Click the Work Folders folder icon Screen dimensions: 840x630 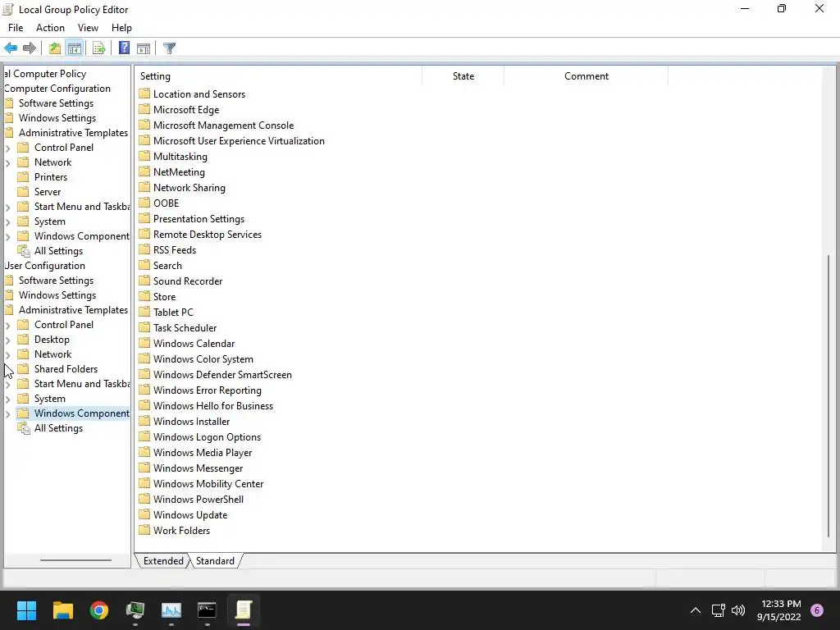[144, 530]
